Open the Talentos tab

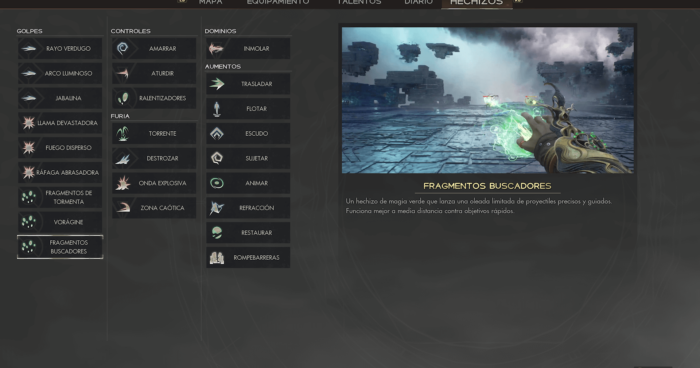pos(359,2)
